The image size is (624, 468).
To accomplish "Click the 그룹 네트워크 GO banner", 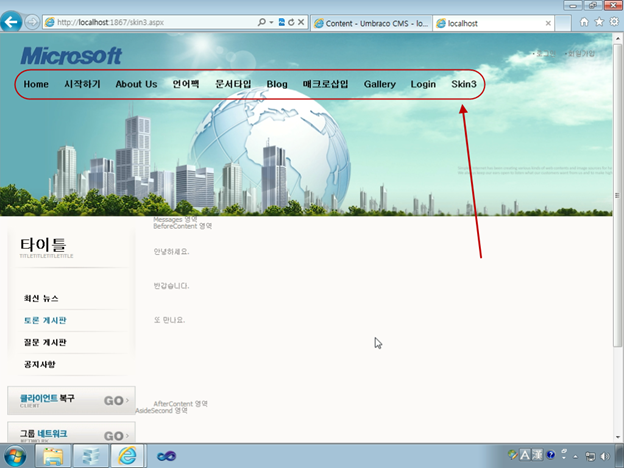I will coord(71,433).
